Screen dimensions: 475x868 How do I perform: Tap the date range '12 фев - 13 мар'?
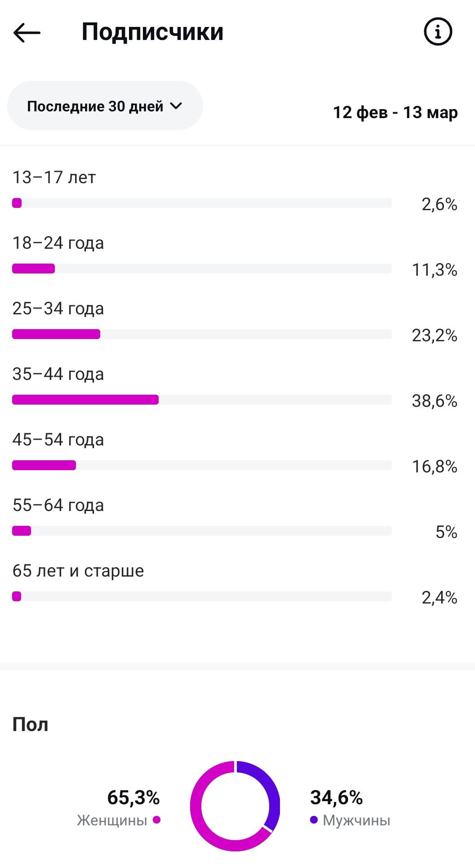click(x=395, y=112)
